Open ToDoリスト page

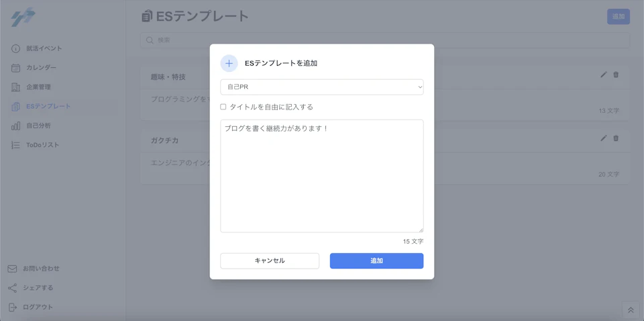click(x=43, y=145)
